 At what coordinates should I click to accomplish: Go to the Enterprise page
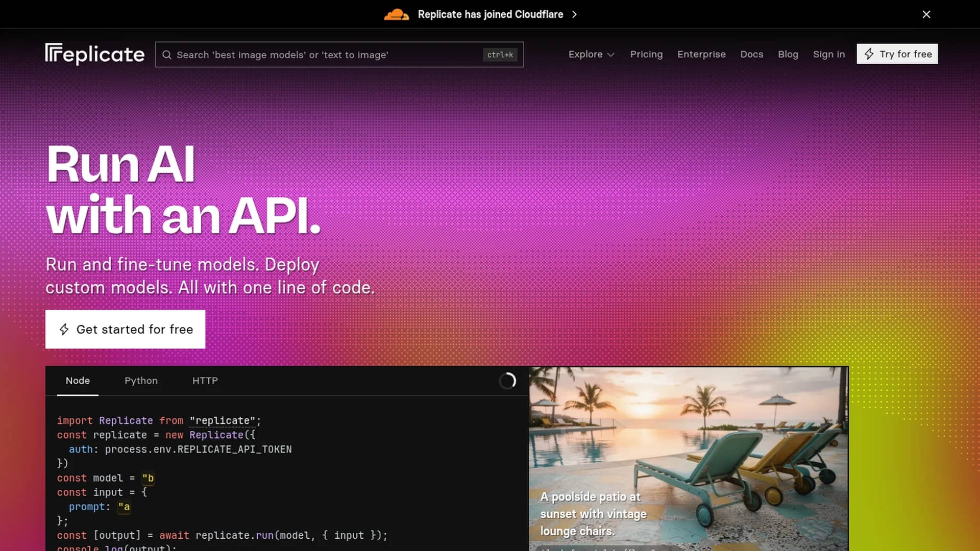point(701,54)
